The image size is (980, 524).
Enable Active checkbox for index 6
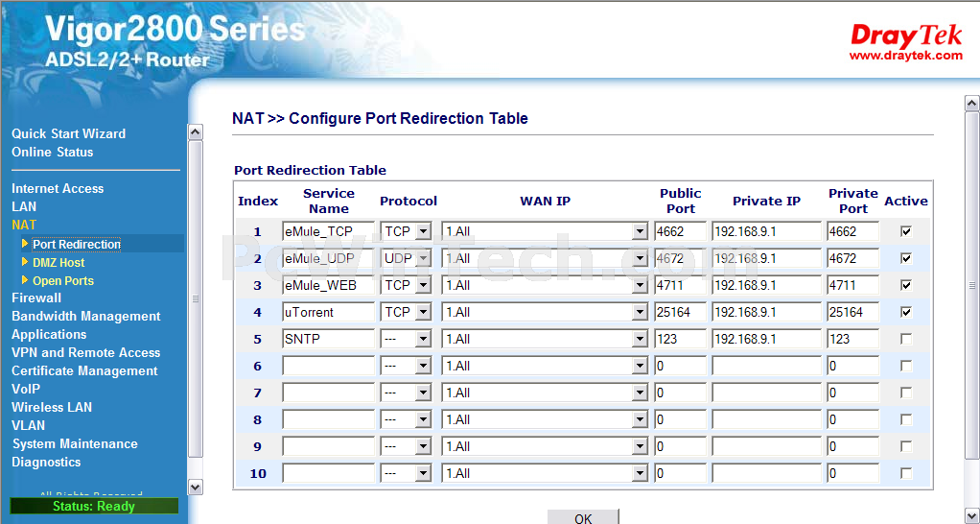(x=905, y=366)
